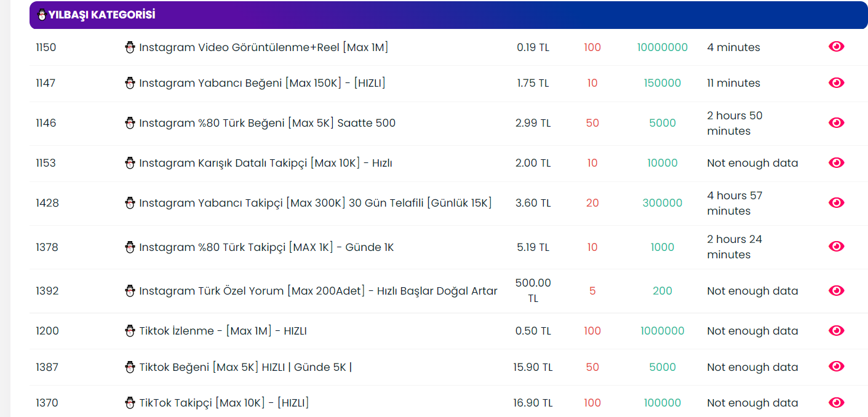Click service ID 1147
The width and height of the screenshot is (868, 417).
46,83
